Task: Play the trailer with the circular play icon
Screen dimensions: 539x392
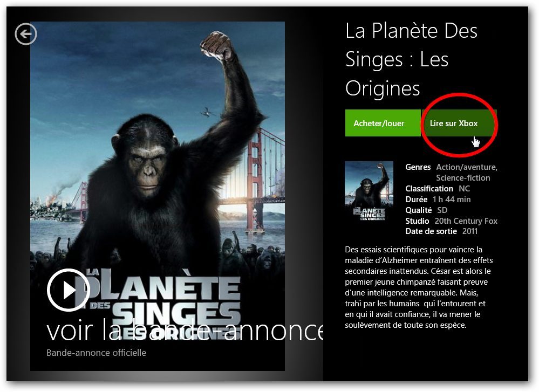Action: 69,290
